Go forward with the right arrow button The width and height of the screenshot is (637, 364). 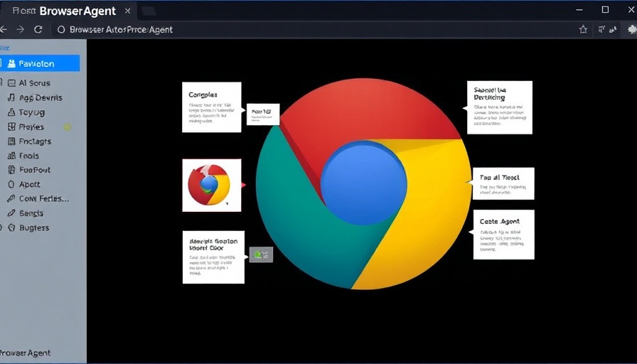pos(20,30)
